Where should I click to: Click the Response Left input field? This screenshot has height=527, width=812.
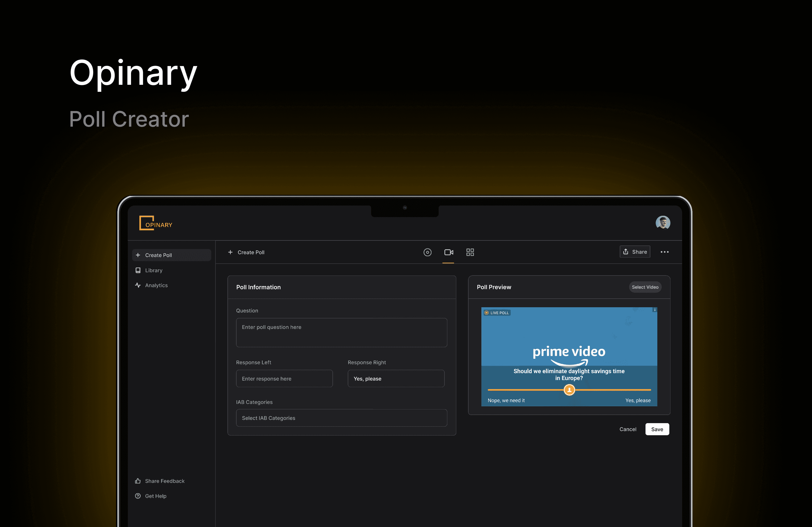[284, 379]
